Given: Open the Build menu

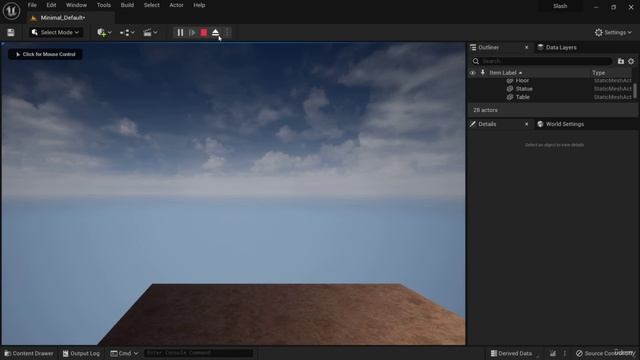Looking at the screenshot, I should [x=127, y=5].
